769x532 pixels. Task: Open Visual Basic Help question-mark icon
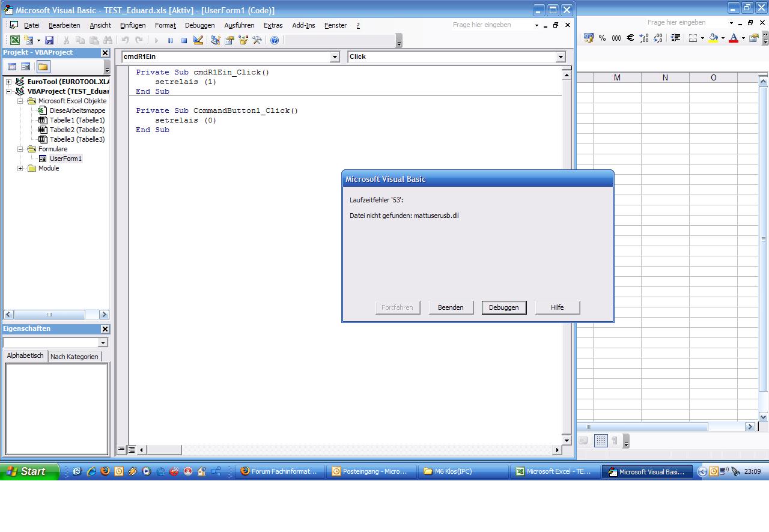(x=275, y=40)
